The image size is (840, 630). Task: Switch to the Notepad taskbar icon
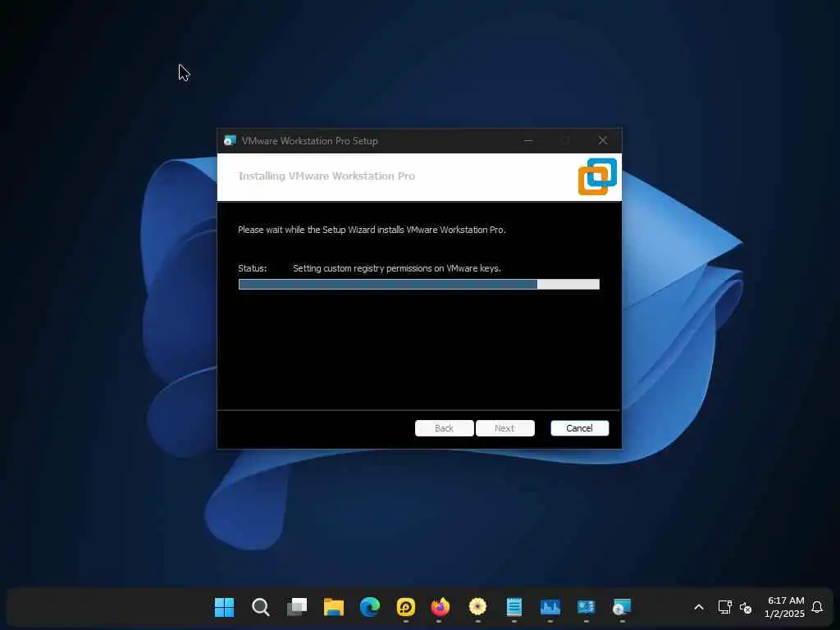pyautogui.click(x=514, y=607)
